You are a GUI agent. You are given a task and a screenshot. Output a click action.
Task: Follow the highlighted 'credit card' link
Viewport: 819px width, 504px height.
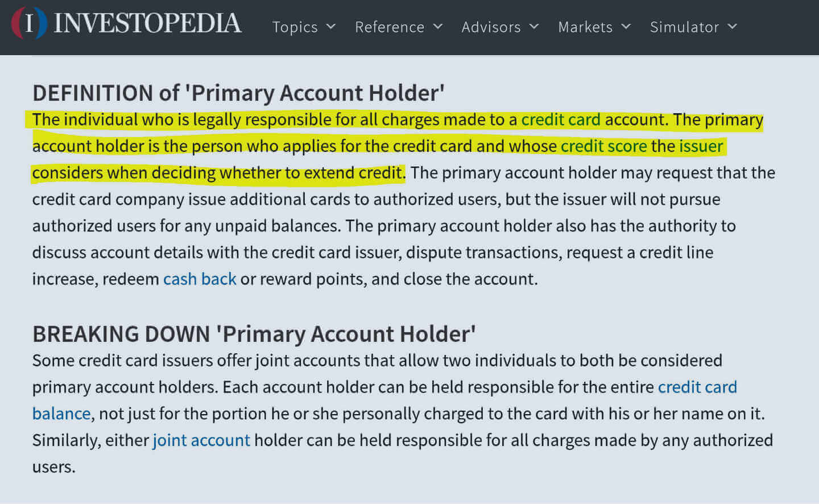pyautogui.click(x=561, y=119)
